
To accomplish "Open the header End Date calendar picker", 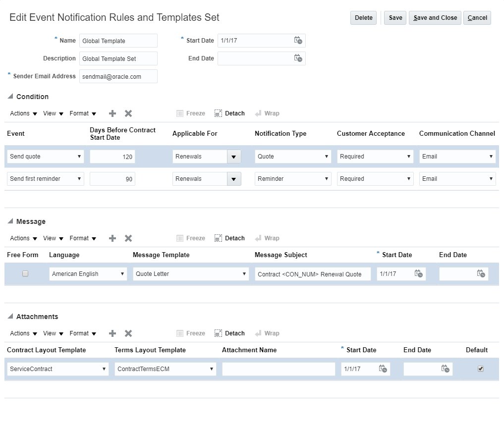I will coord(298,58).
